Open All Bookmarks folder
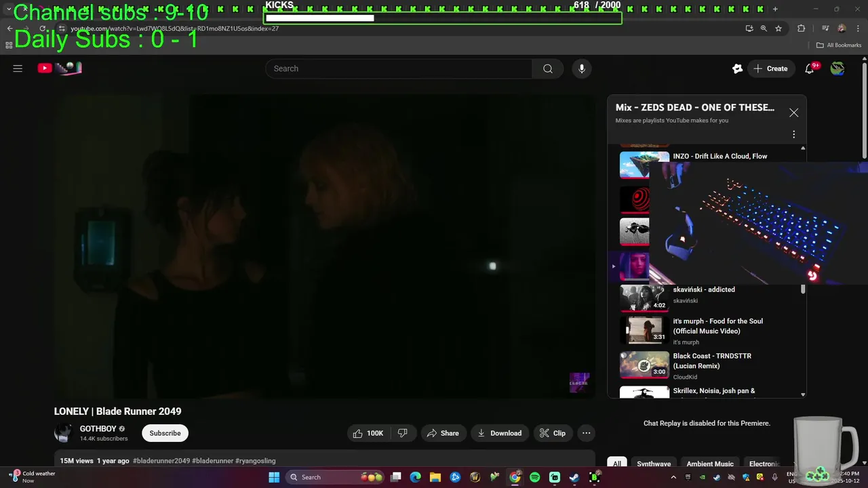Image resolution: width=868 pixels, height=488 pixels. click(839, 45)
